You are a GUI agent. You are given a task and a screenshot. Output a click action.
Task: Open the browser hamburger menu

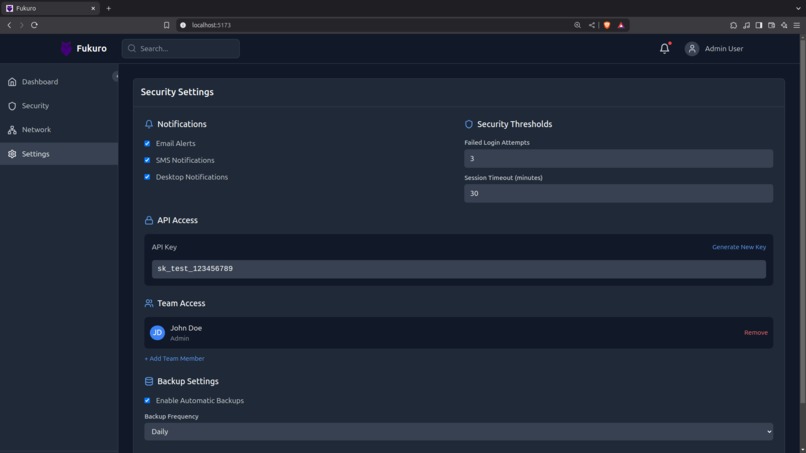797,25
